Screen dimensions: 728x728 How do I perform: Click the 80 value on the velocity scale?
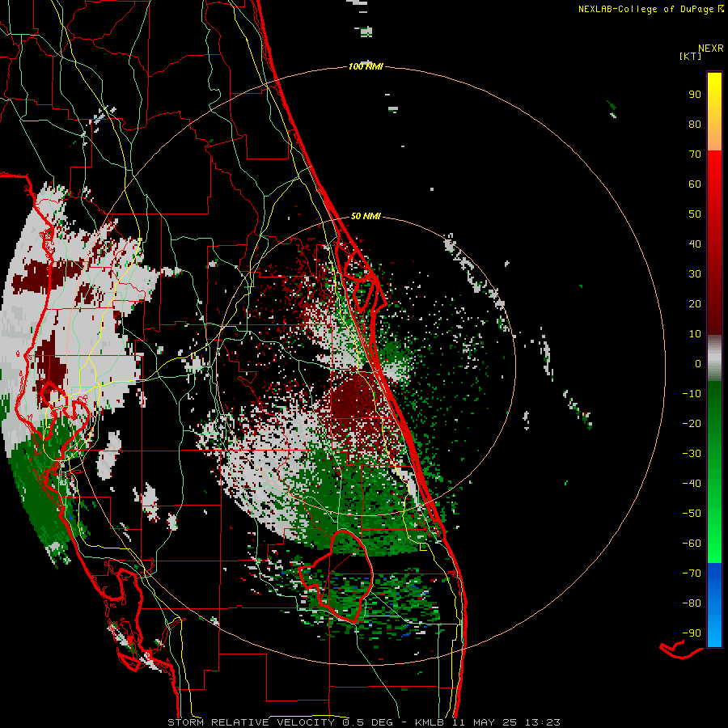[x=695, y=125]
